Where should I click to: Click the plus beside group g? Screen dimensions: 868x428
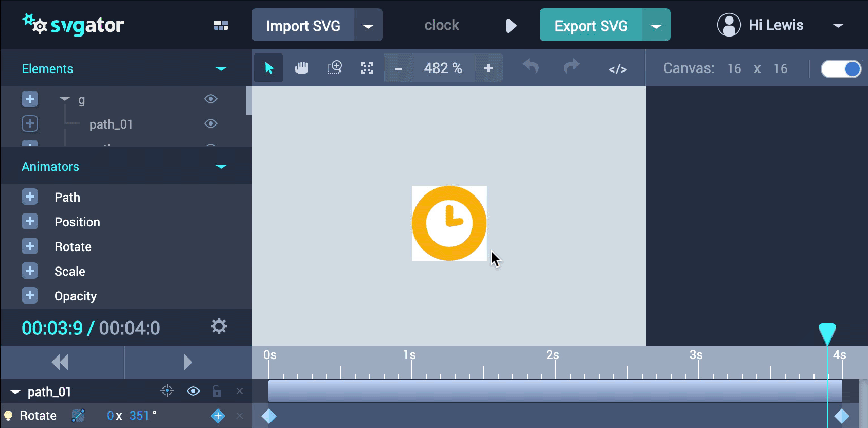(30, 99)
